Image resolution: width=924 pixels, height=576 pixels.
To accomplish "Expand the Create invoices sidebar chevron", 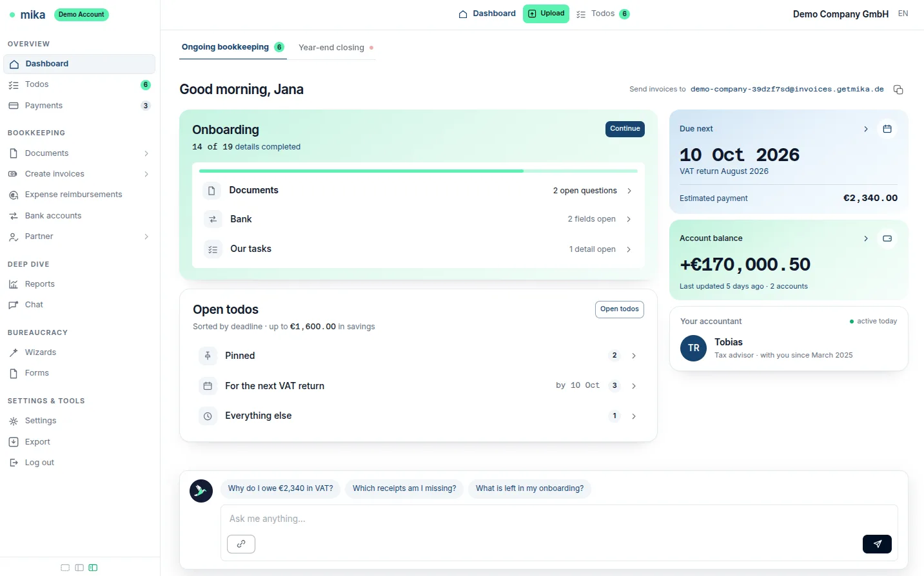I will [146, 174].
